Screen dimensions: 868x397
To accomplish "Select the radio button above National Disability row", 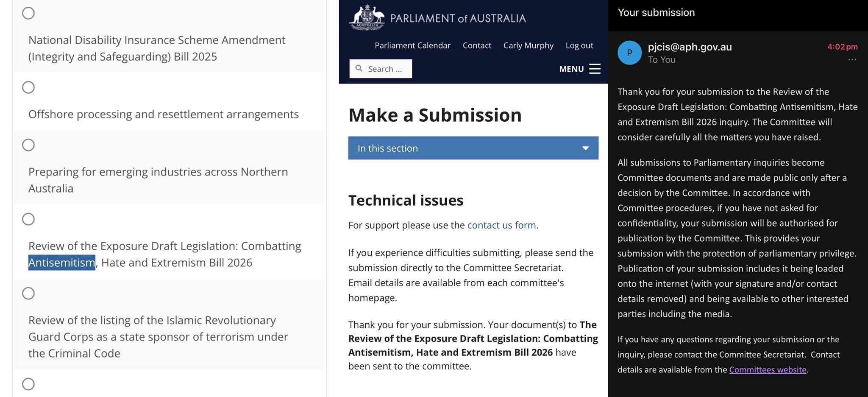I will (28, 13).
